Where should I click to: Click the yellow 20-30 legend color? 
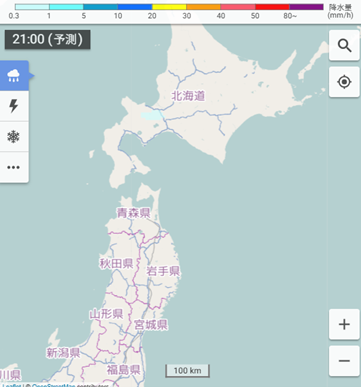coord(169,7)
